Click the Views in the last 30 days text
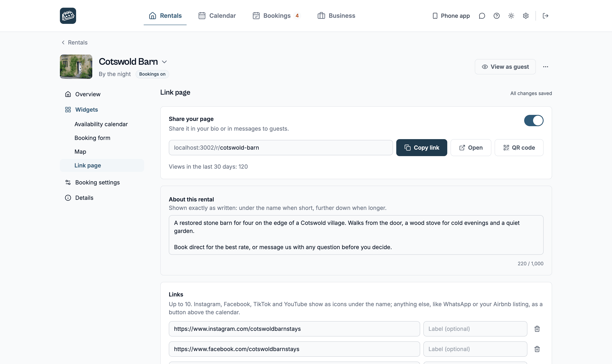This screenshot has width=612, height=364. tap(208, 167)
